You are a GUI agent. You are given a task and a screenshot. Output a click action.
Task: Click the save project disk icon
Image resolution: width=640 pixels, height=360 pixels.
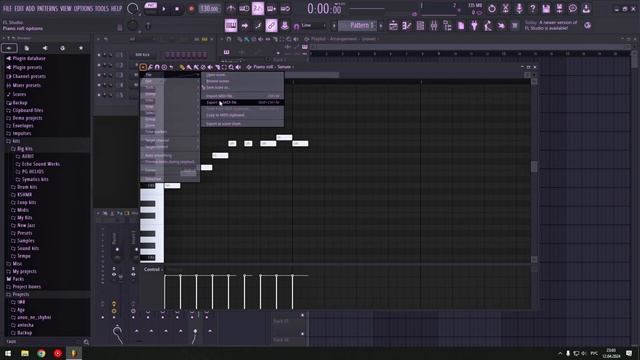coord(546,8)
